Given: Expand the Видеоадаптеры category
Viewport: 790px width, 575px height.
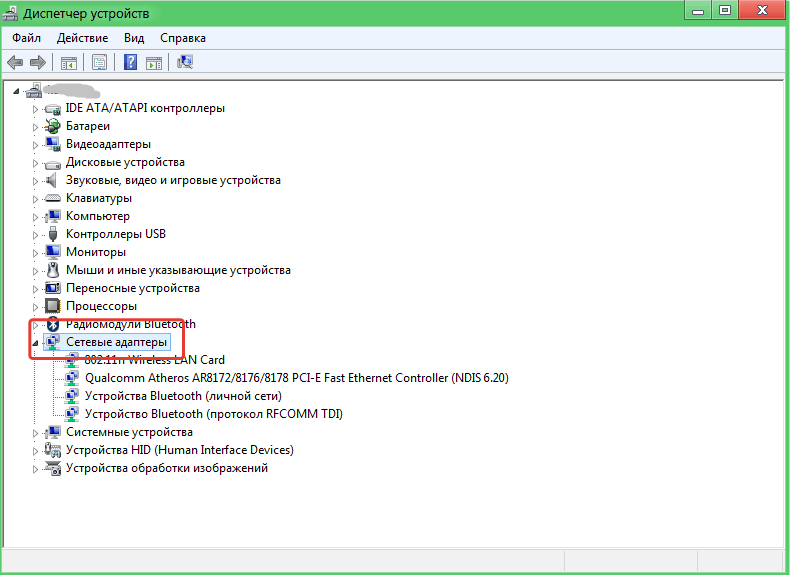Looking at the screenshot, I should point(36,144).
